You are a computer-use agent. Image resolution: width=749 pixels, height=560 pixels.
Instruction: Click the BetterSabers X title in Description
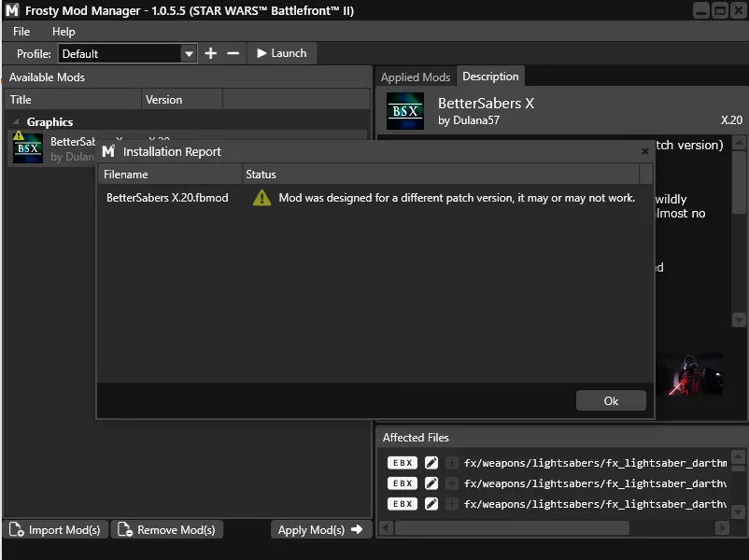(486, 103)
